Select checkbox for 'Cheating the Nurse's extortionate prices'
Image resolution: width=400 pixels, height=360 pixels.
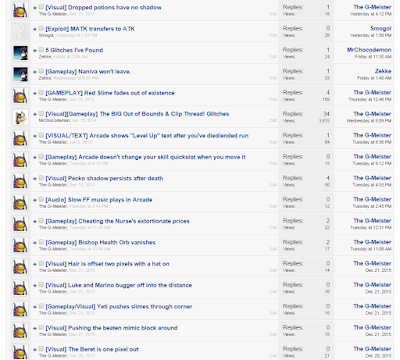click(41, 220)
